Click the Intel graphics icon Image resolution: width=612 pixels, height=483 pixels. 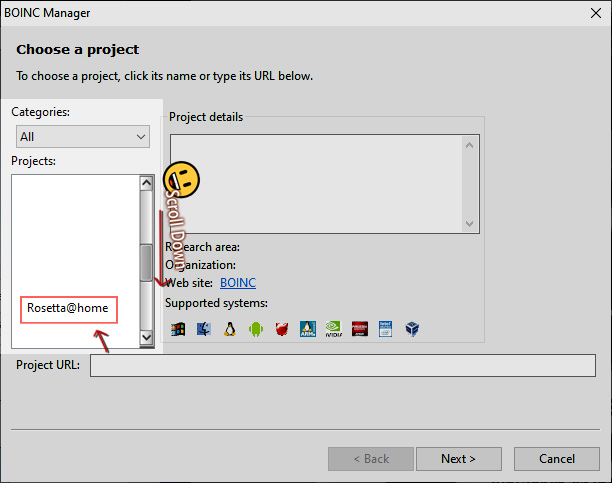point(386,329)
